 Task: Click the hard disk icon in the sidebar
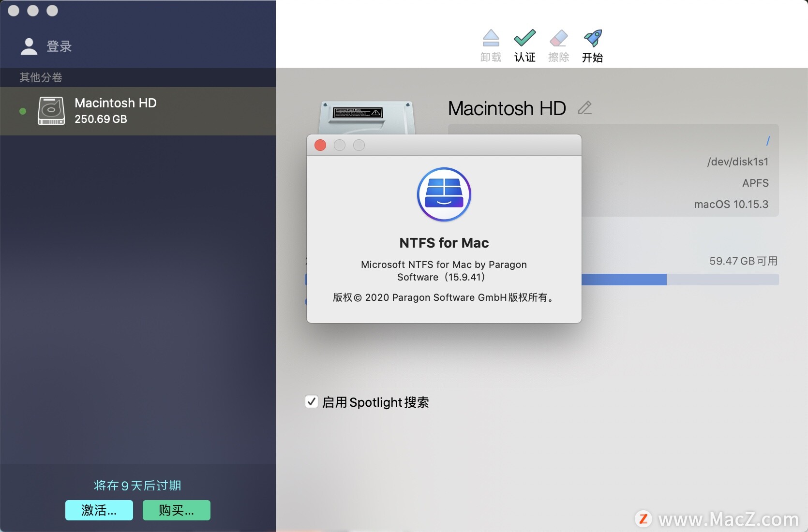click(51, 111)
